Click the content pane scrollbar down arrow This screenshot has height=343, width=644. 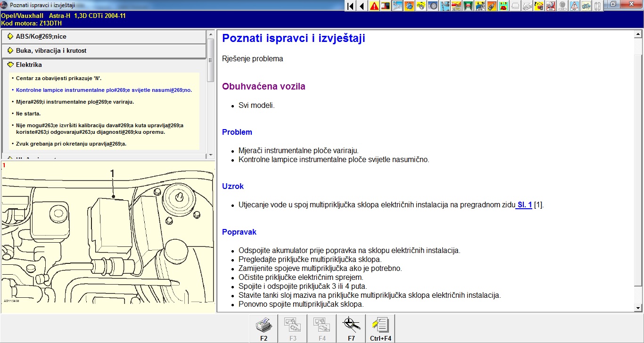[x=638, y=307]
